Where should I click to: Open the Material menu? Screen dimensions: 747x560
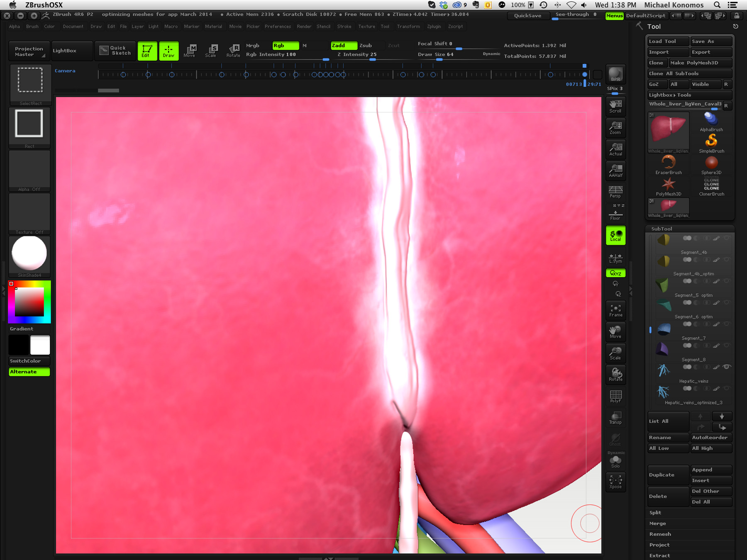[214, 27]
